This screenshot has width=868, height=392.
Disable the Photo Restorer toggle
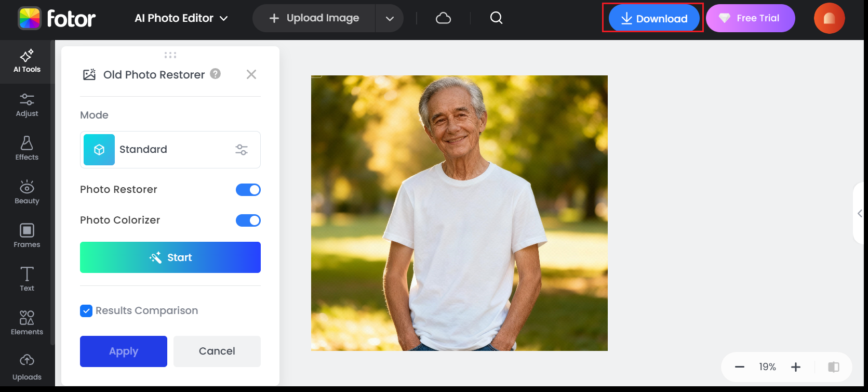248,190
